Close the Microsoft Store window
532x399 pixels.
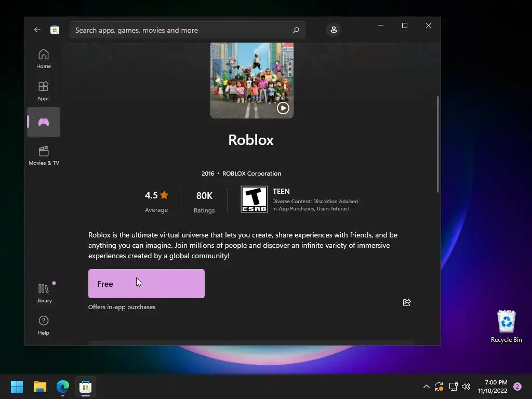pos(429,25)
